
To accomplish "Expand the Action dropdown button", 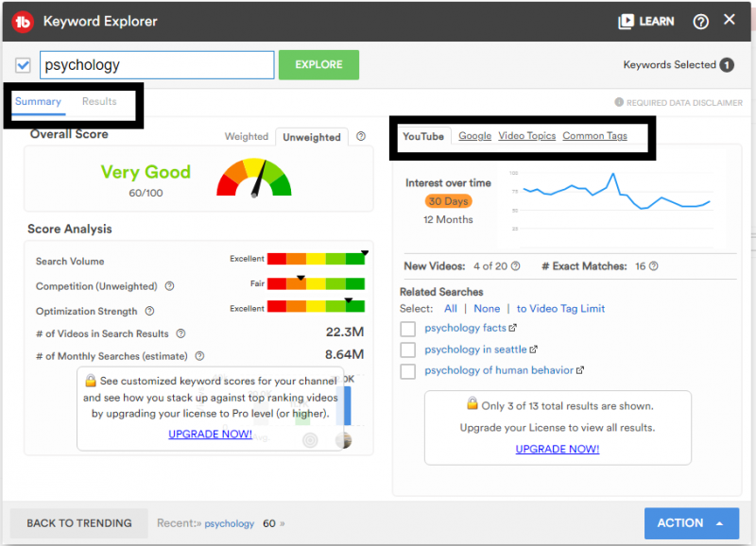I will click(691, 522).
